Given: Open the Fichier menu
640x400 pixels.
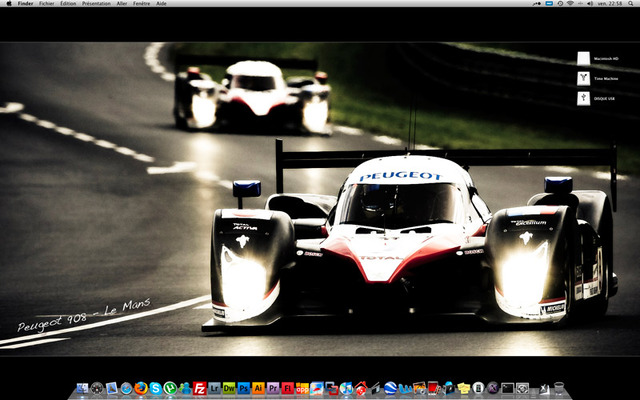Looking at the screenshot, I should (47, 3).
